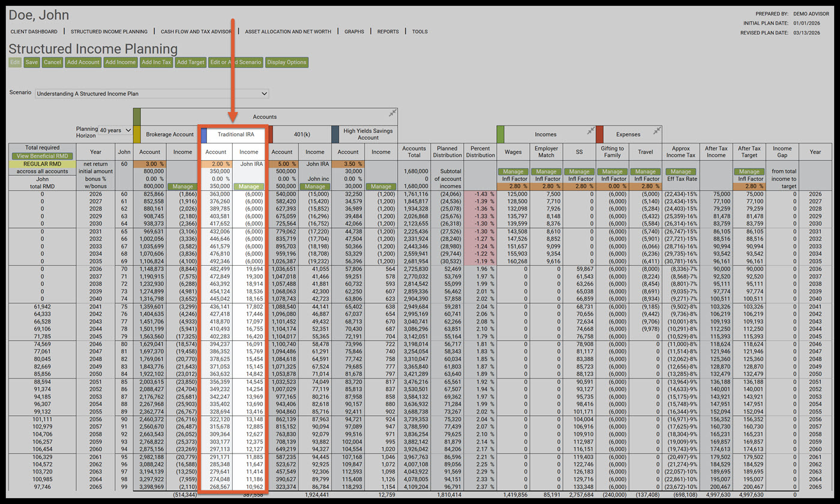Open the Scenario dropdown list
840x504 pixels.
[x=152, y=94]
